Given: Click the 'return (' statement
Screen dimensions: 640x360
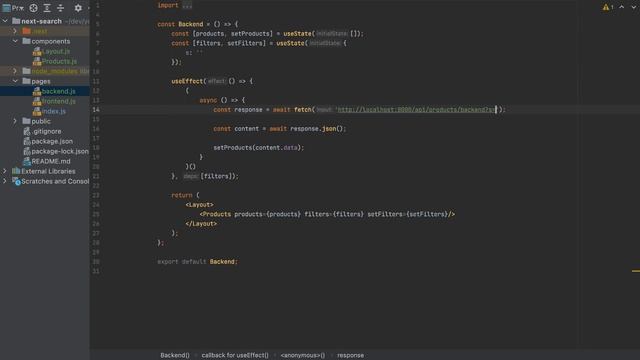Looking at the screenshot, I should pos(185,195).
